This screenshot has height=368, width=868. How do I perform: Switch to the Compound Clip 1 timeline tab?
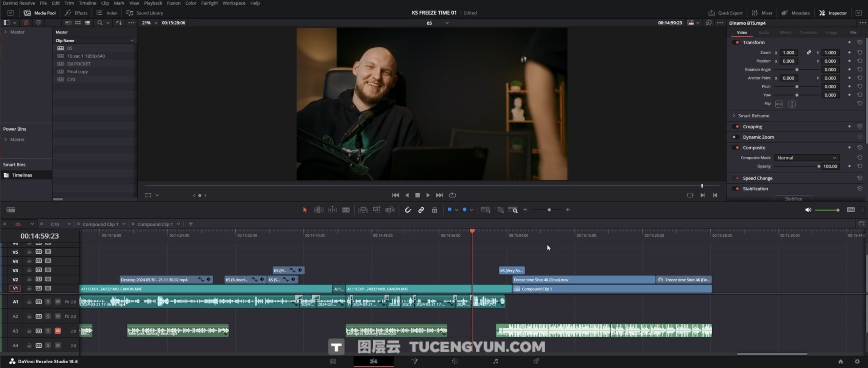tap(100, 224)
